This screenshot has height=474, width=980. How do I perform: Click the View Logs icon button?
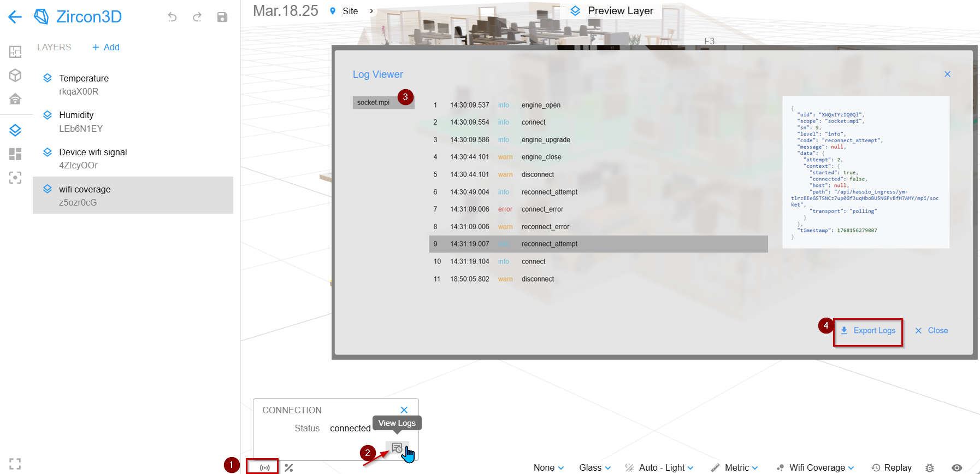click(397, 448)
